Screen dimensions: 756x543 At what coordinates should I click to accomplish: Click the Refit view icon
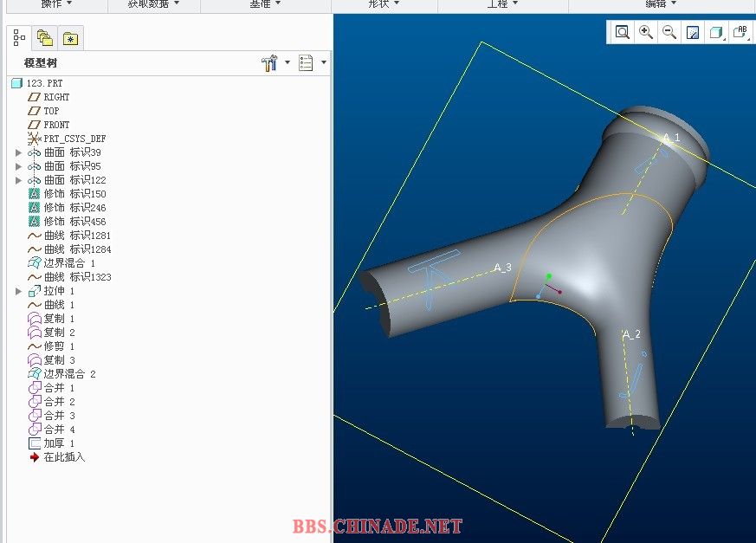[x=623, y=32]
